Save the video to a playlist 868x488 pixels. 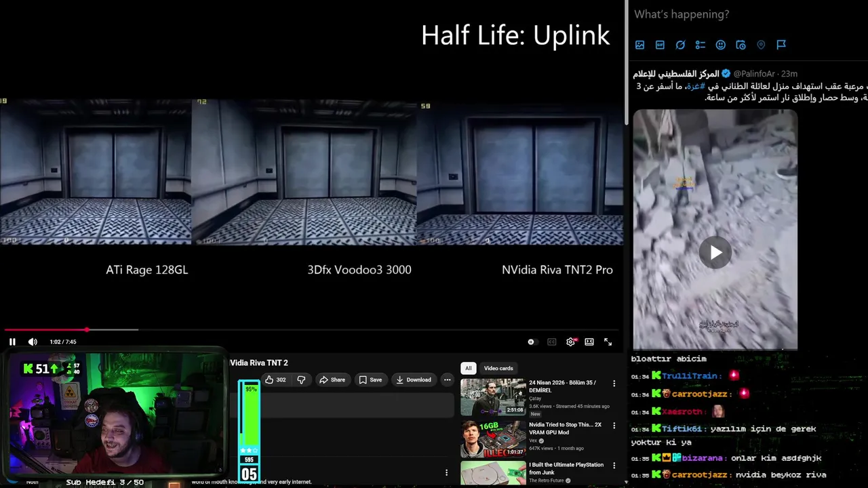click(370, 380)
